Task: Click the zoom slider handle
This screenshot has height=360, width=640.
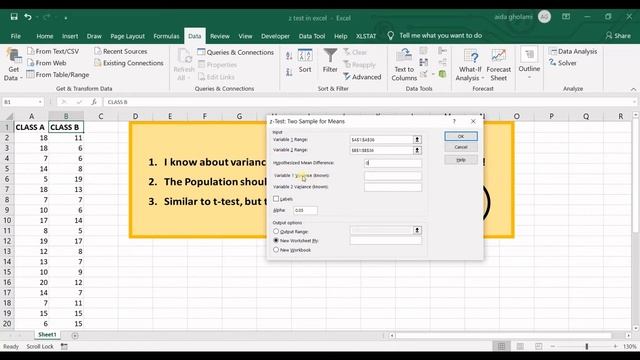Action: [x=587, y=346]
